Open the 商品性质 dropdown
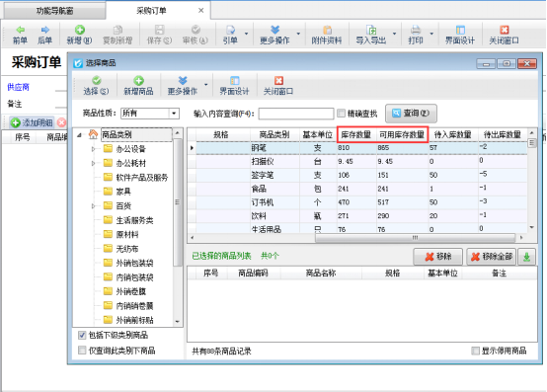The image size is (547, 392). (x=174, y=114)
